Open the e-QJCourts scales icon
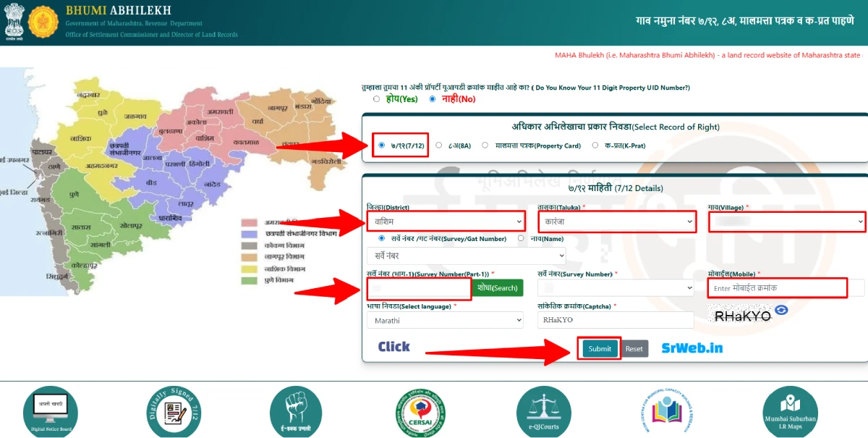 [544, 413]
